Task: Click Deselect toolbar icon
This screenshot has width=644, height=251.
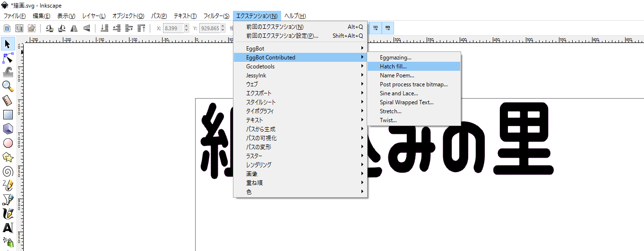Action: (31, 28)
